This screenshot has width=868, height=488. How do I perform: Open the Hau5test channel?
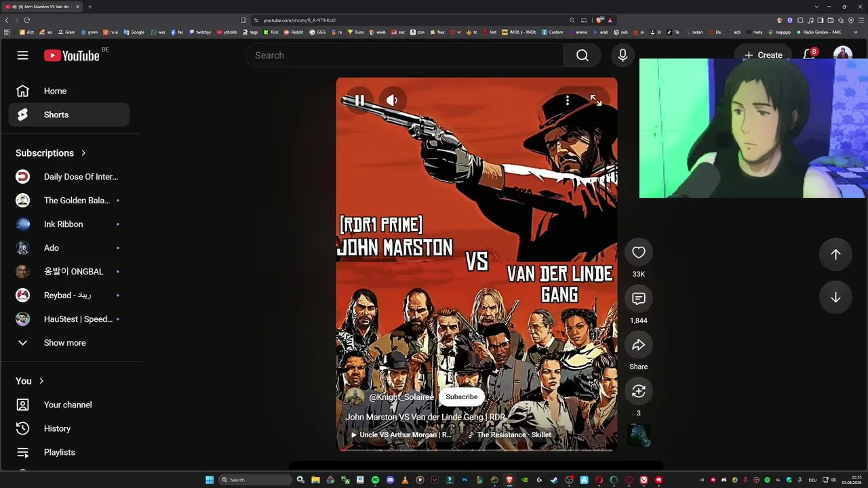coord(68,319)
